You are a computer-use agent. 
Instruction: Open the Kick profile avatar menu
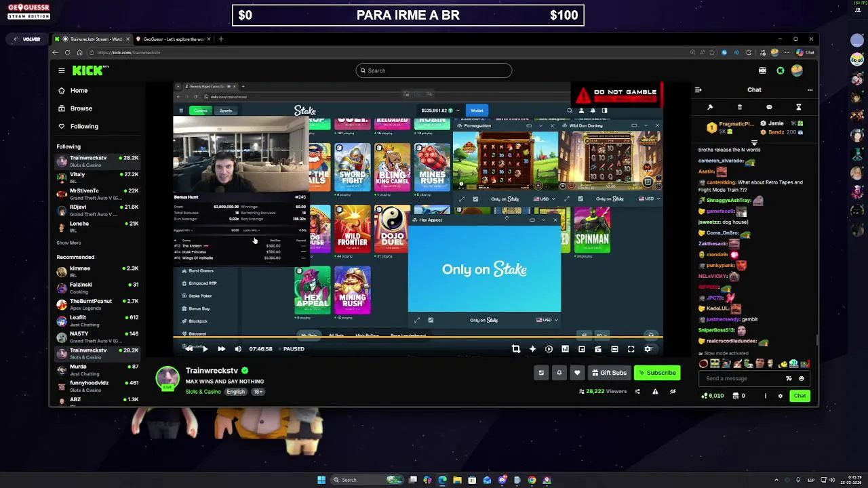[797, 70]
